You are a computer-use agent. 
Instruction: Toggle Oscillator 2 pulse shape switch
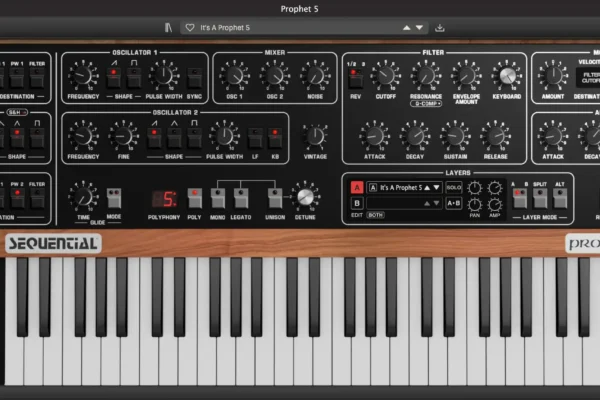[x=194, y=138]
